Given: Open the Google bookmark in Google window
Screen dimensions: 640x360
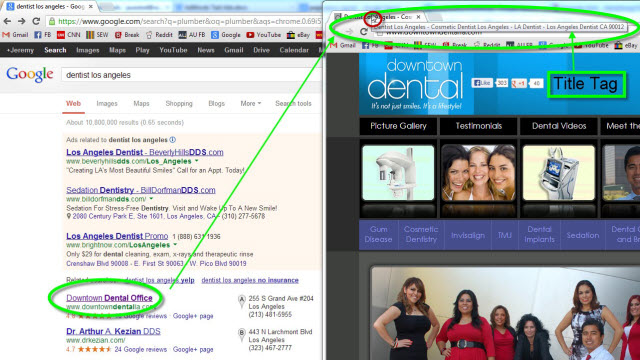Looking at the screenshot, I should (x=226, y=35).
